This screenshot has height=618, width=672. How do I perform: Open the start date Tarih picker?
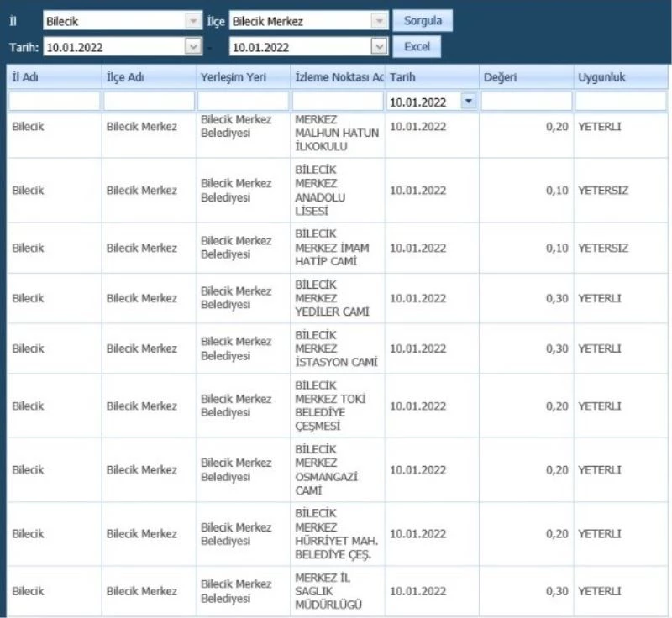[x=192, y=47]
